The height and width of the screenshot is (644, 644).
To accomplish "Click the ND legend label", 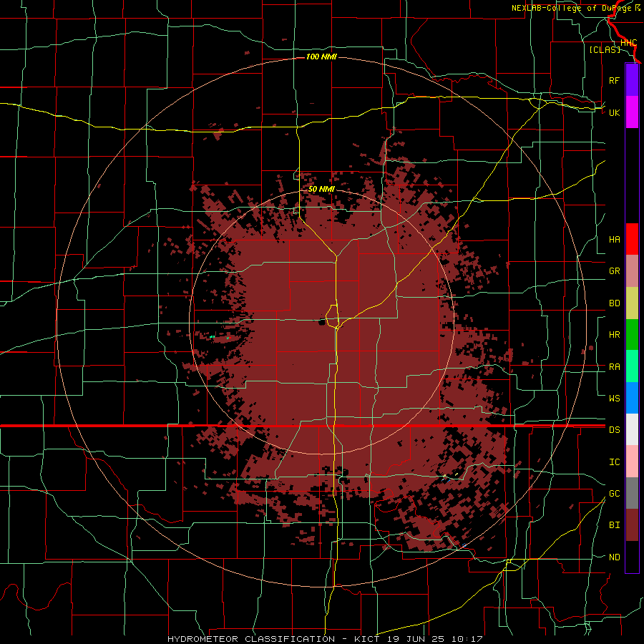I will click(614, 557).
